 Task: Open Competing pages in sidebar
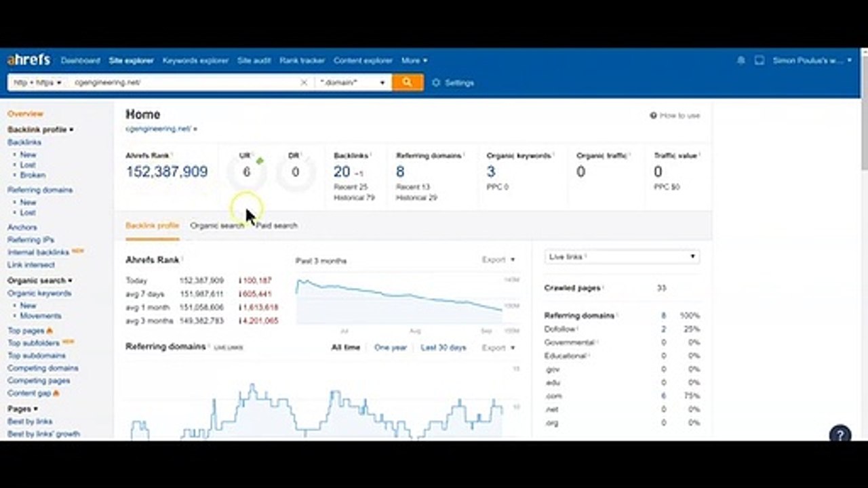coord(39,381)
